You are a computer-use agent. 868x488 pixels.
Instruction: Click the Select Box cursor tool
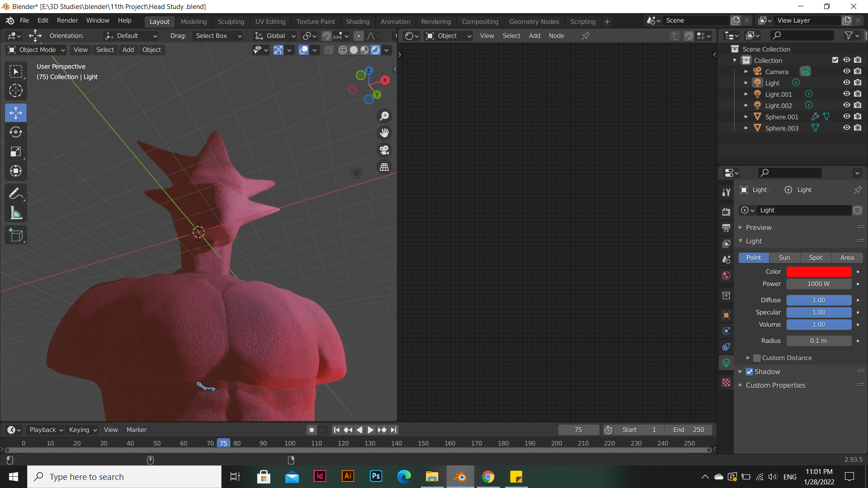pyautogui.click(x=16, y=71)
